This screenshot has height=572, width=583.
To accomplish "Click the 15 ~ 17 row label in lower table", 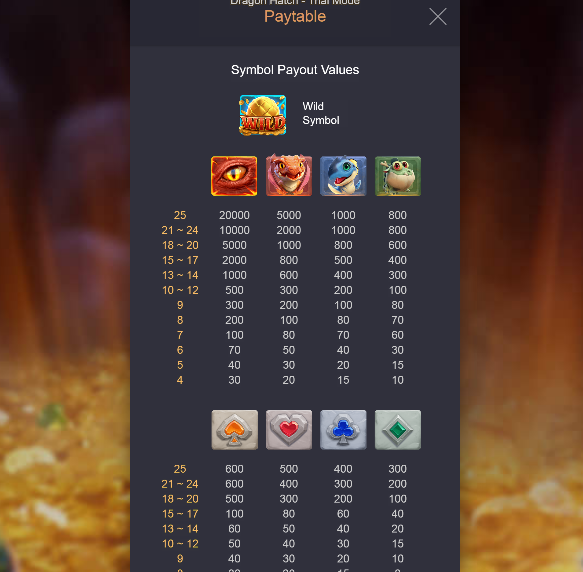I will pos(180,514).
